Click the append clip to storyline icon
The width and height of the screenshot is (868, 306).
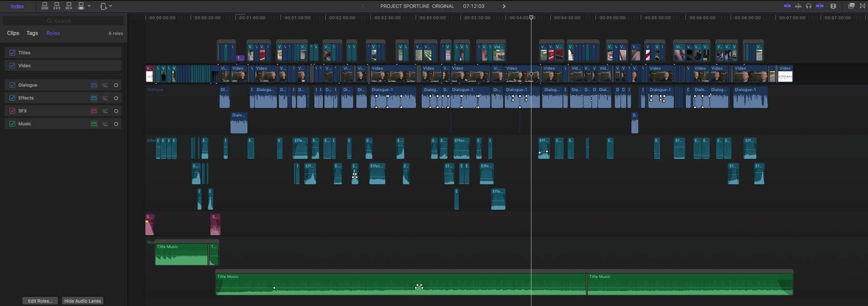(x=69, y=6)
